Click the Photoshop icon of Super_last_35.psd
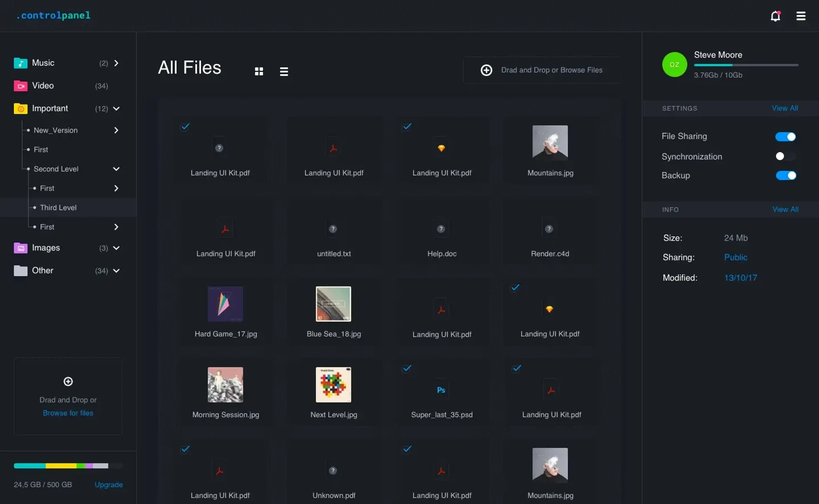Screen dimensions: 819x504 pos(441,390)
